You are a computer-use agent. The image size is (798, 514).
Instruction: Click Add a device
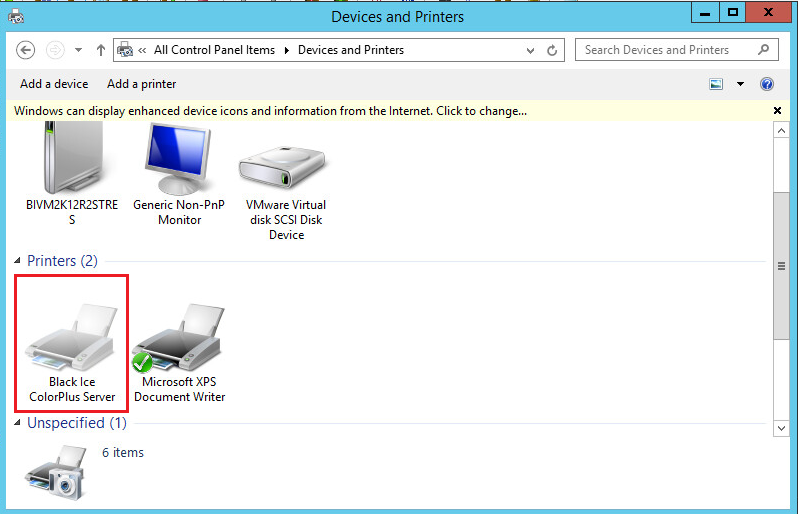[x=54, y=84]
